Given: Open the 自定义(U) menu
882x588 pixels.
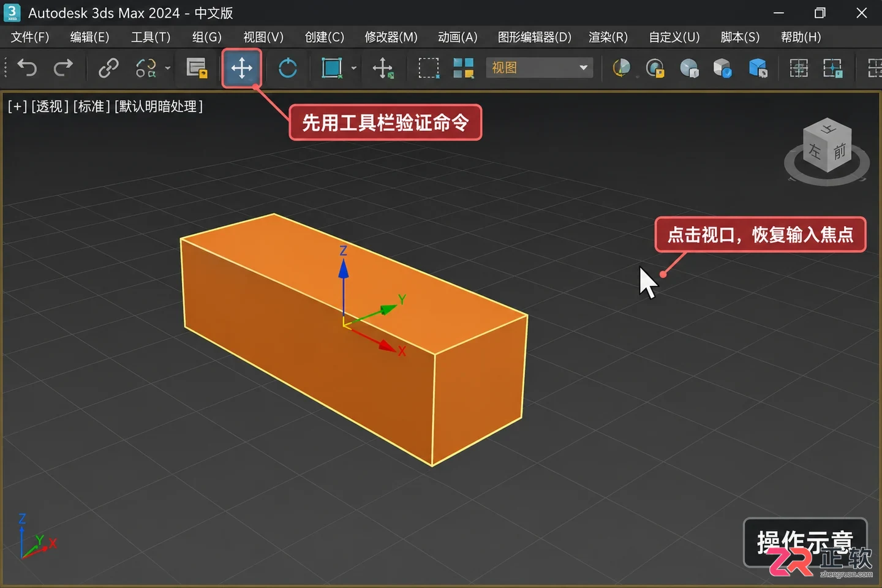Looking at the screenshot, I should [x=674, y=37].
